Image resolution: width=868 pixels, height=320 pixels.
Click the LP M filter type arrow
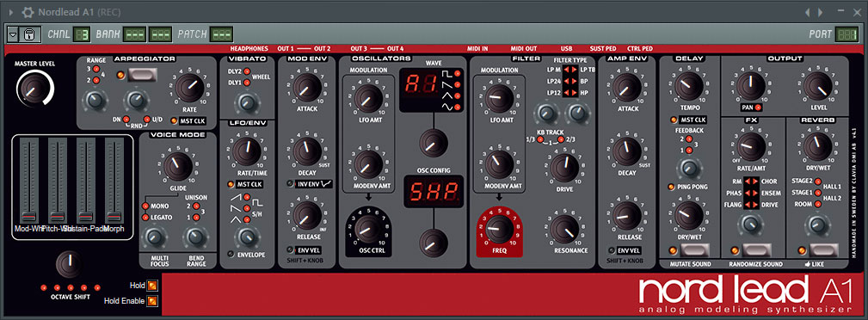pyautogui.click(x=566, y=70)
